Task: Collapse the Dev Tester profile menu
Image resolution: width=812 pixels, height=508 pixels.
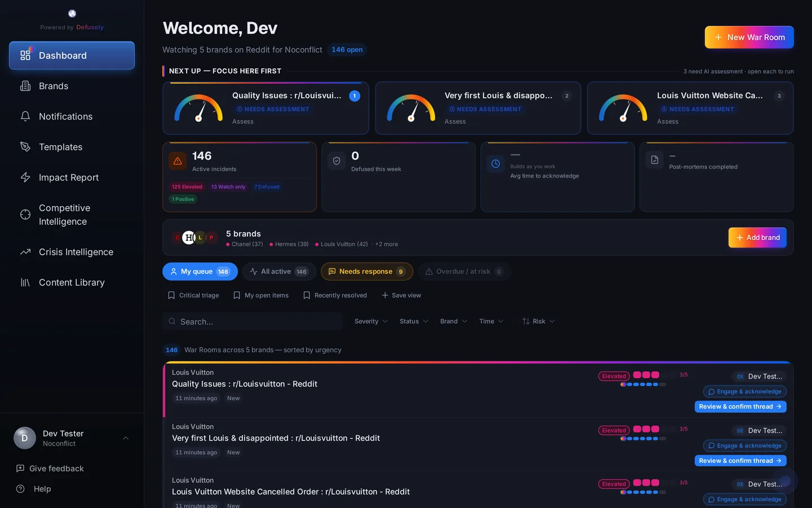Action: (x=126, y=438)
